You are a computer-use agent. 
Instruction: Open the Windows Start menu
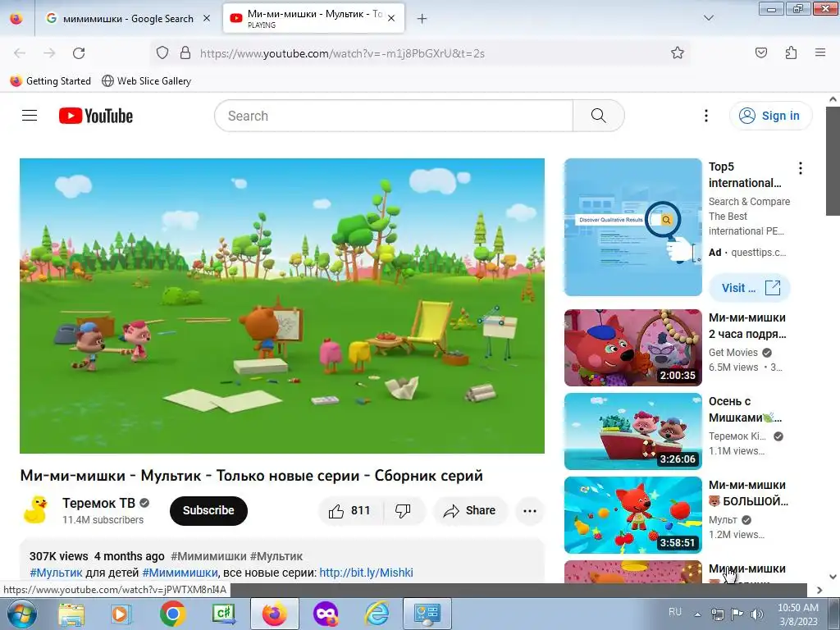[21, 614]
